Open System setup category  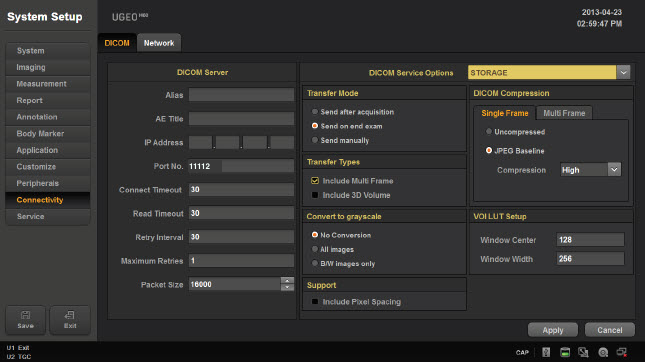pyautogui.click(x=48, y=51)
